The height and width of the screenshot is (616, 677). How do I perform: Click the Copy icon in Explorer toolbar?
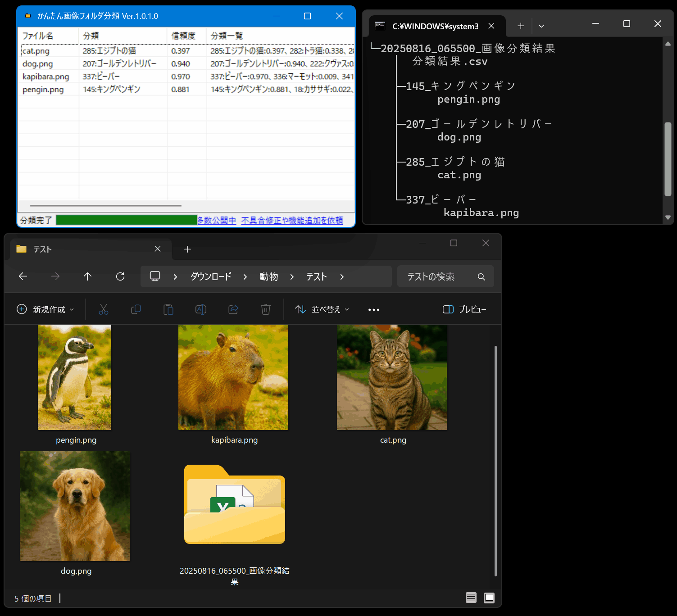click(136, 309)
